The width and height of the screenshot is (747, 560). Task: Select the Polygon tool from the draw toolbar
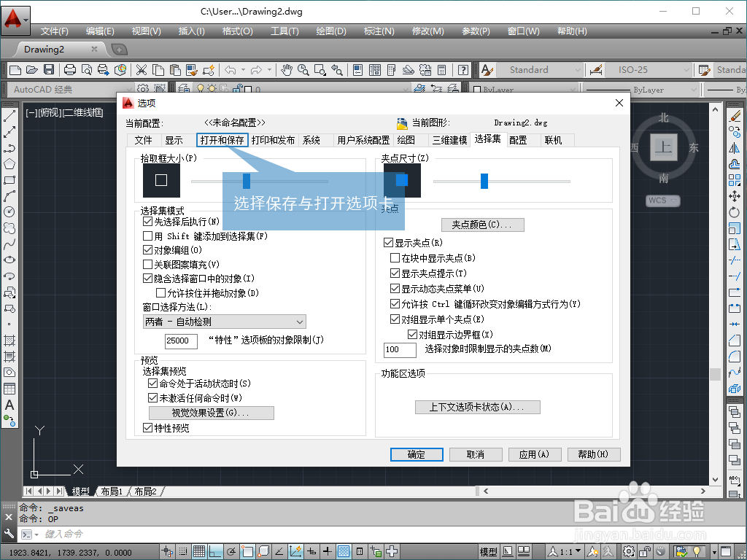coord(9,165)
